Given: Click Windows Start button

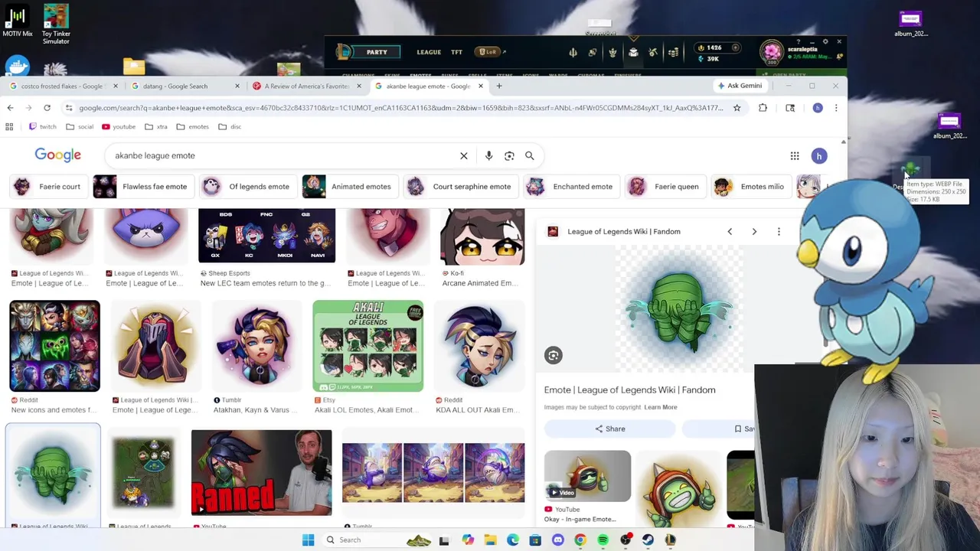Looking at the screenshot, I should tap(308, 540).
